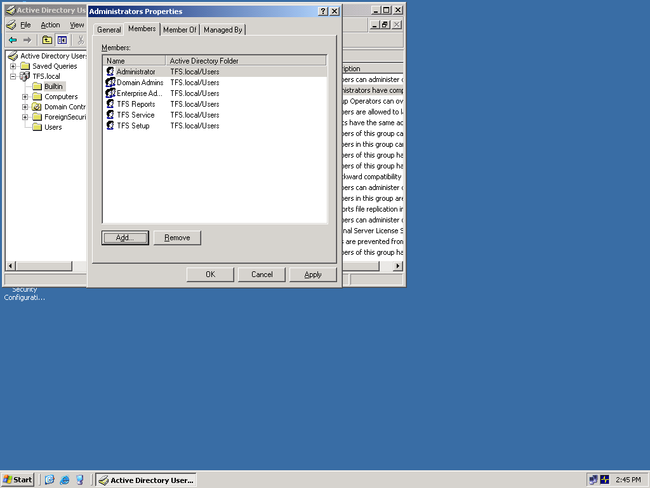Switch to the Members tab
650x488 pixels.
tap(142, 29)
